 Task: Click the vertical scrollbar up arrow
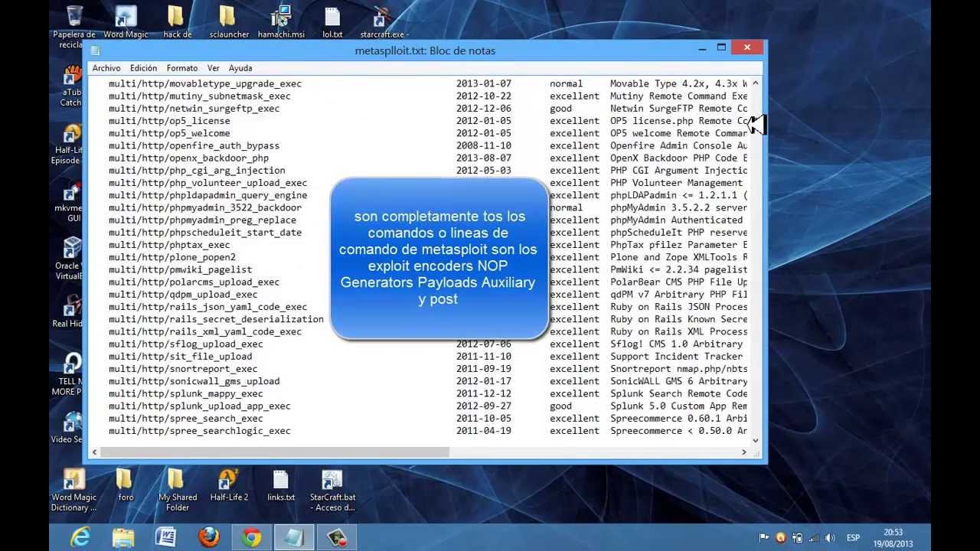click(x=756, y=83)
